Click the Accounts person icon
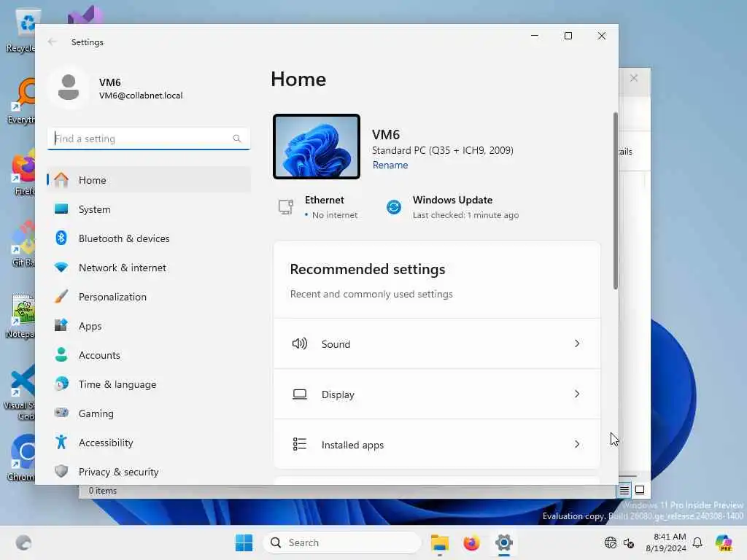747x560 pixels. click(61, 355)
